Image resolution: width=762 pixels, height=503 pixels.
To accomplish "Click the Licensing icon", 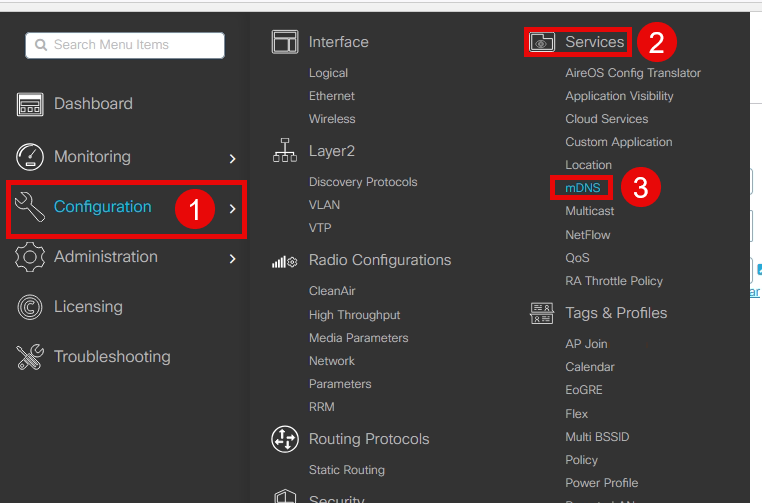I will [x=30, y=307].
